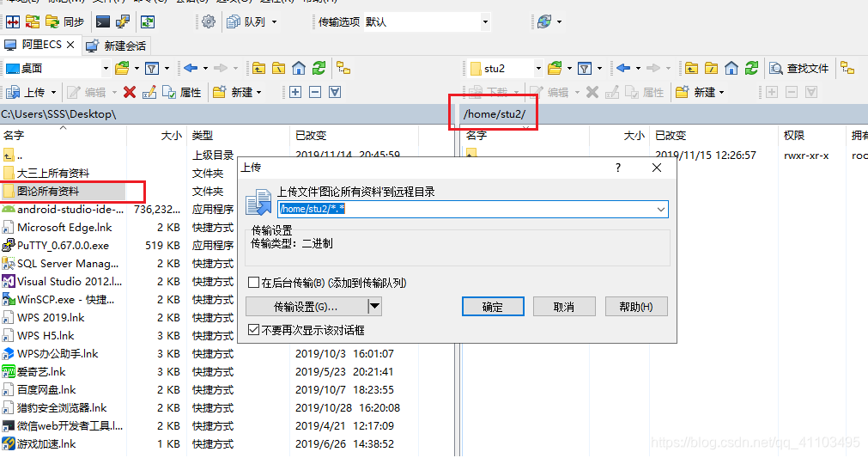The height and width of the screenshot is (458, 868).
Task: Open preferences gear icon
Action: [209, 22]
